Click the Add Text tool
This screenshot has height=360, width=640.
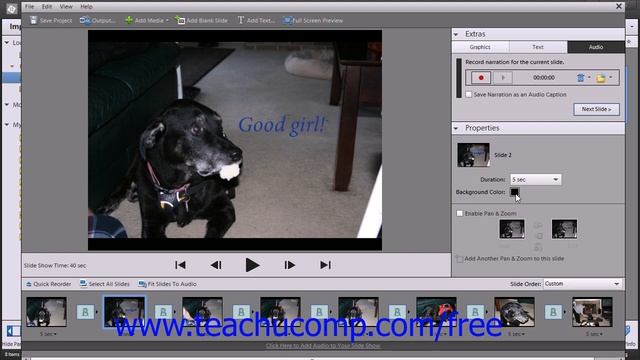(x=256, y=20)
